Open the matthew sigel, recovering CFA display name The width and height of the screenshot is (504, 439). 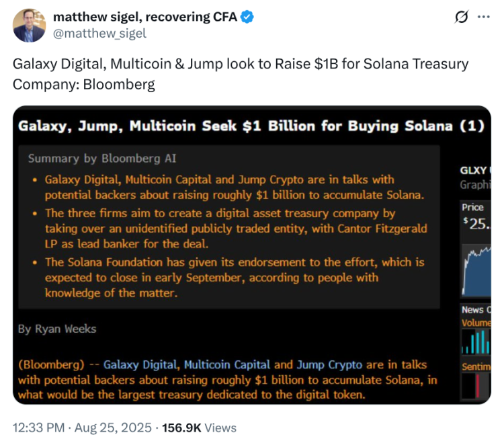point(144,17)
